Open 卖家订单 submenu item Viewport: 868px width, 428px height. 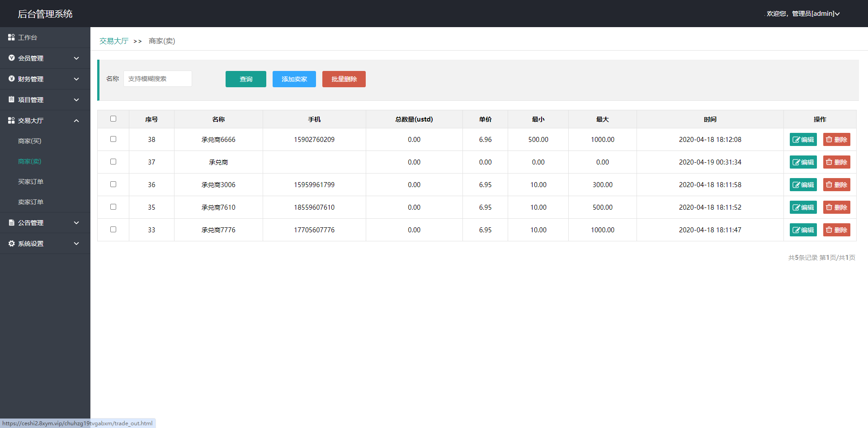[x=31, y=202]
